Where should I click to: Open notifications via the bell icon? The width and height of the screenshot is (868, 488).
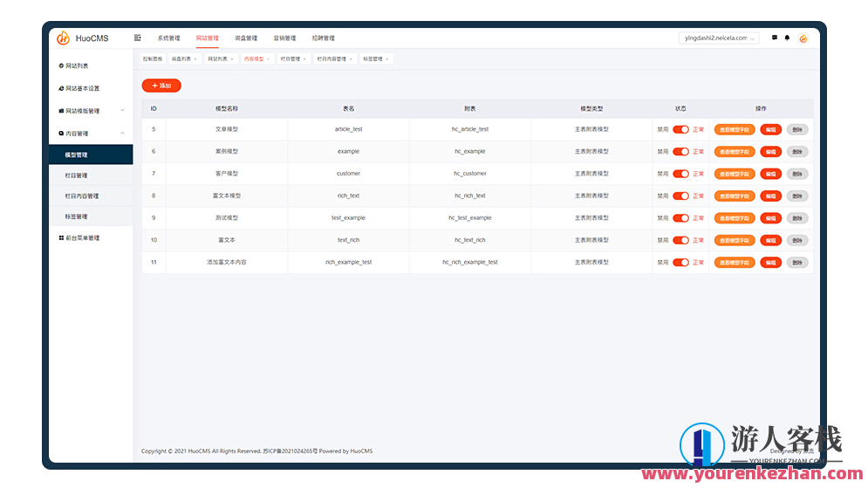click(787, 38)
